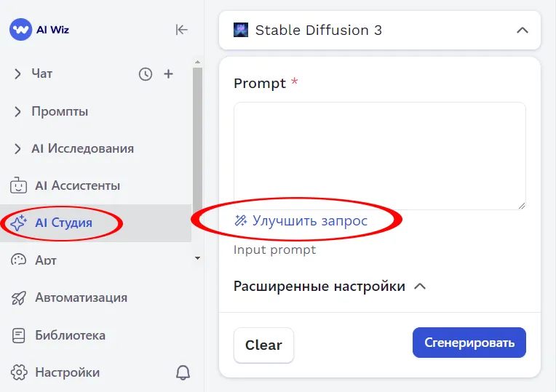The width and height of the screenshot is (556, 392).
Task: Expand the Промпты section chevron
Action: tap(18, 111)
